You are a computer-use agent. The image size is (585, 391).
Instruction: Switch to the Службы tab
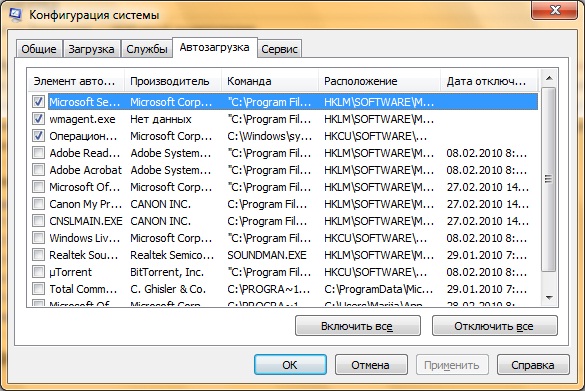[147, 49]
